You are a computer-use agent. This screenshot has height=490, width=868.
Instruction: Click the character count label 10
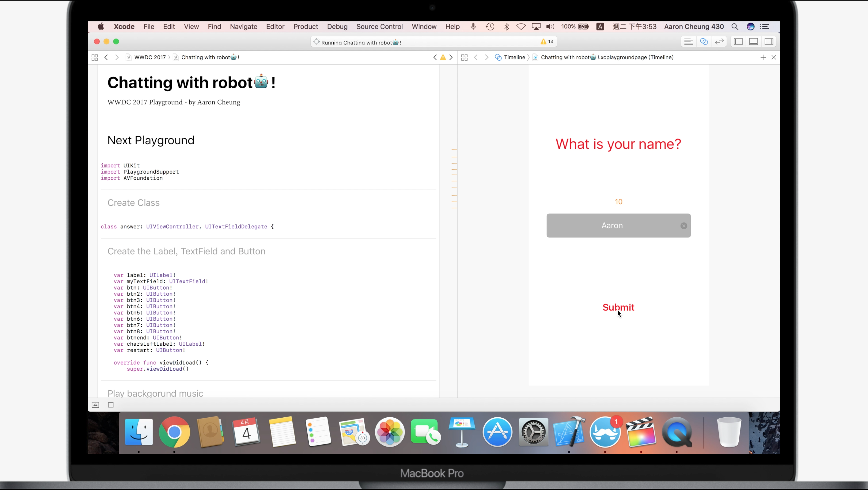click(x=618, y=202)
